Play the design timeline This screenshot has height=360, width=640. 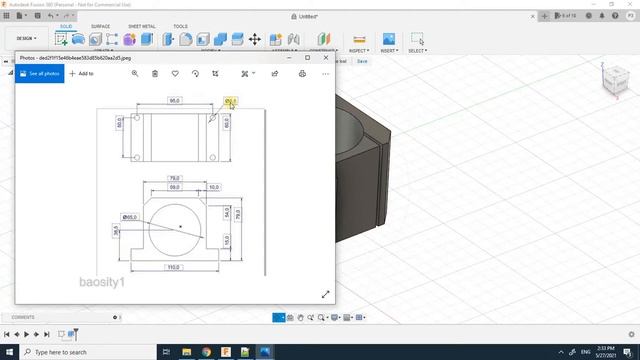click(27, 334)
